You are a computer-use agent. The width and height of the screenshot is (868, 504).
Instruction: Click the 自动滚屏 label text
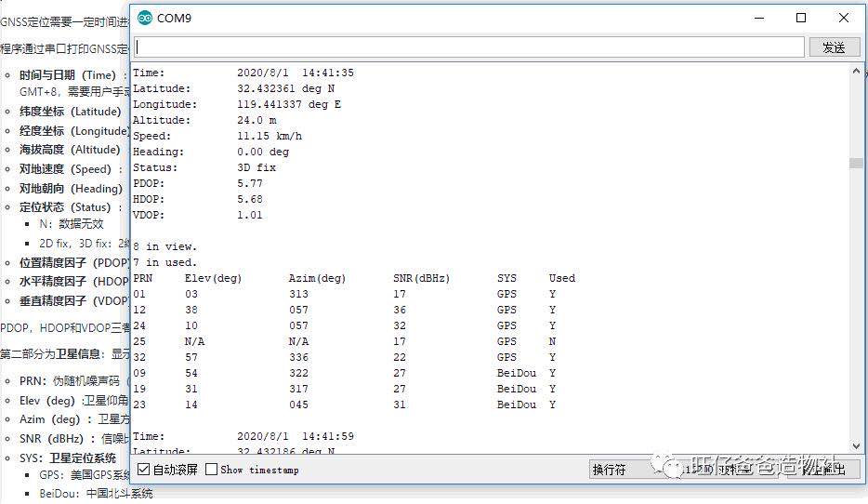pos(176,471)
